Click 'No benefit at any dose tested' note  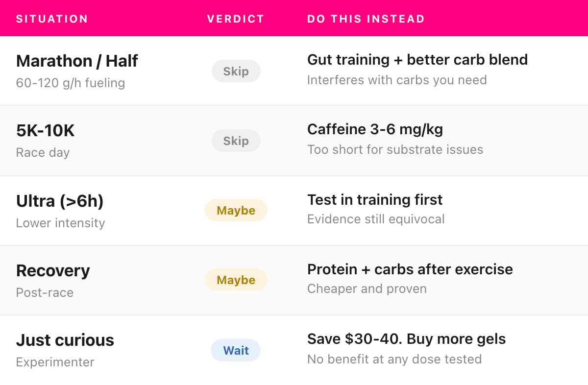pos(394,359)
